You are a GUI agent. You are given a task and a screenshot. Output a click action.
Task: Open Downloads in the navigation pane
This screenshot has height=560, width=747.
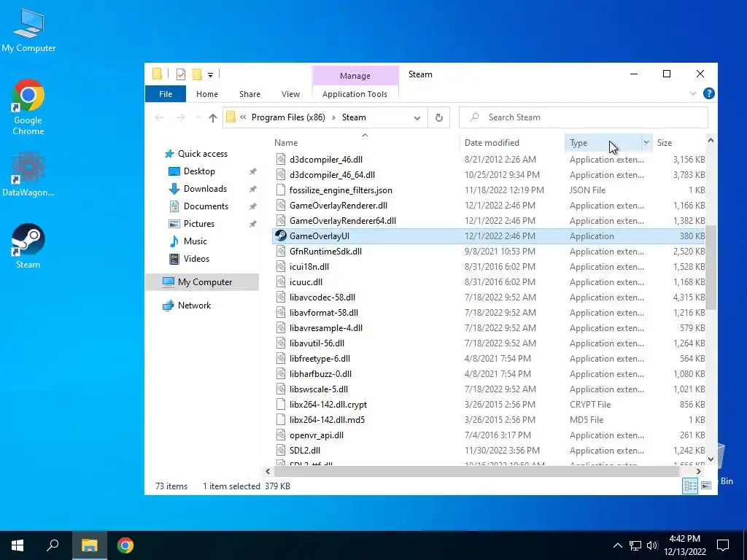(x=205, y=189)
